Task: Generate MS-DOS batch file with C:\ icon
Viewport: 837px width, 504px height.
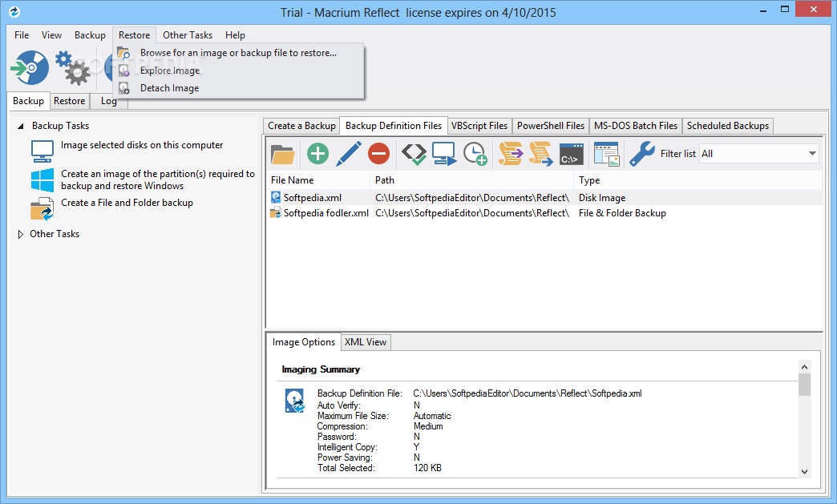Action: (571, 154)
